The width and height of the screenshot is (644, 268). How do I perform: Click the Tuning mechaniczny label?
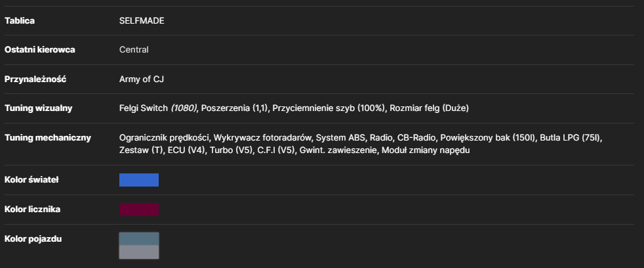tap(48, 138)
